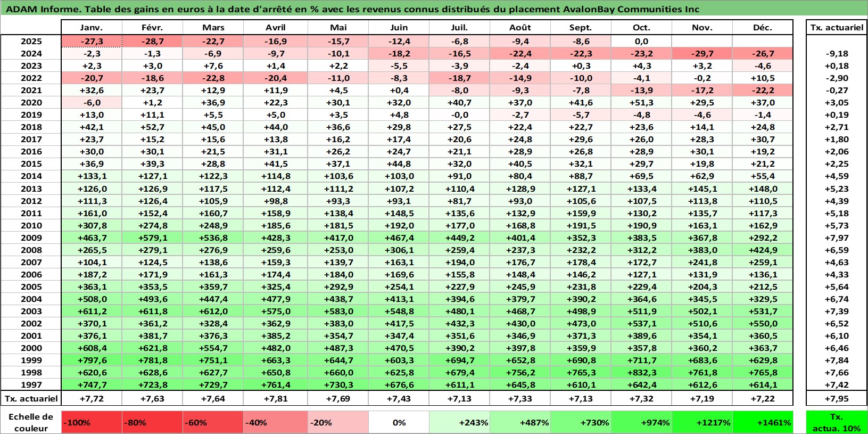The image size is (868, 434).
Task: Select the -0,0 cell in 2019
Action: (x=459, y=115)
